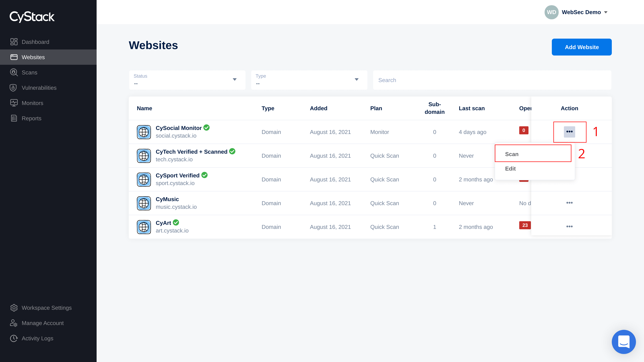Open the CyTech Verified + Scanned link
The image size is (644, 362).
192,152
